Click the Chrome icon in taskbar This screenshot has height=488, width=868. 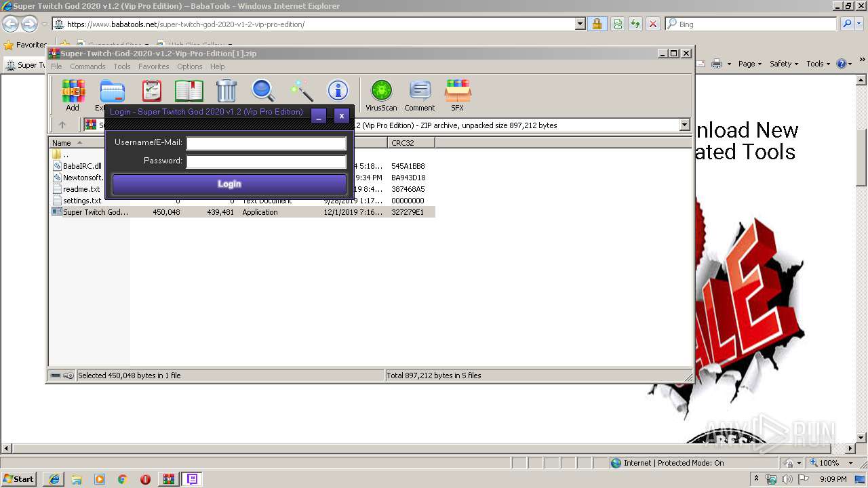click(x=123, y=479)
